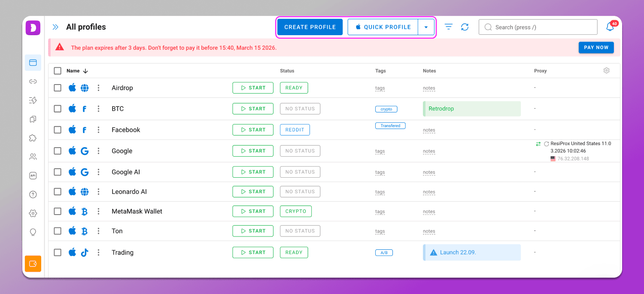Click the crypto tag on BTC
This screenshot has width=644, height=294.
click(x=386, y=109)
